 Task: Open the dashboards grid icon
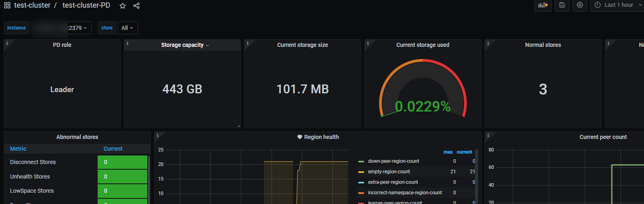[7, 6]
